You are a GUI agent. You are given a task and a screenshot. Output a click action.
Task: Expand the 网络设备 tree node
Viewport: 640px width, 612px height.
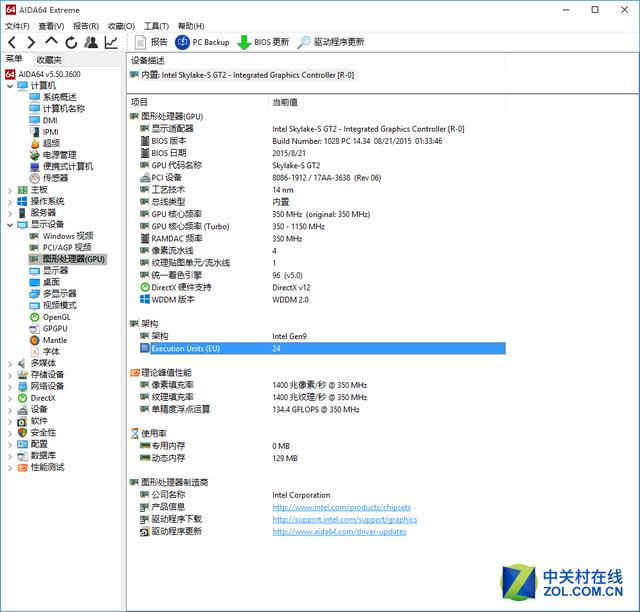(x=10, y=387)
